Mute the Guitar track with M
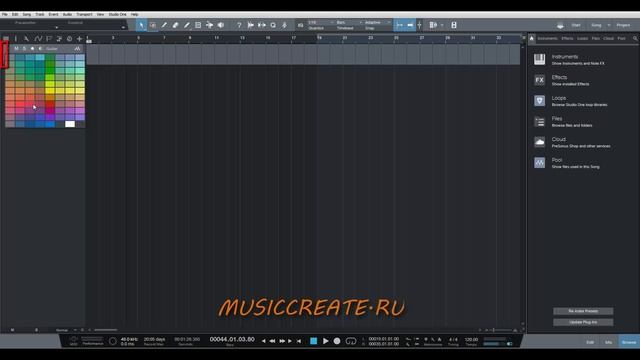This screenshot has width=640, height=360. pos(16,49)
